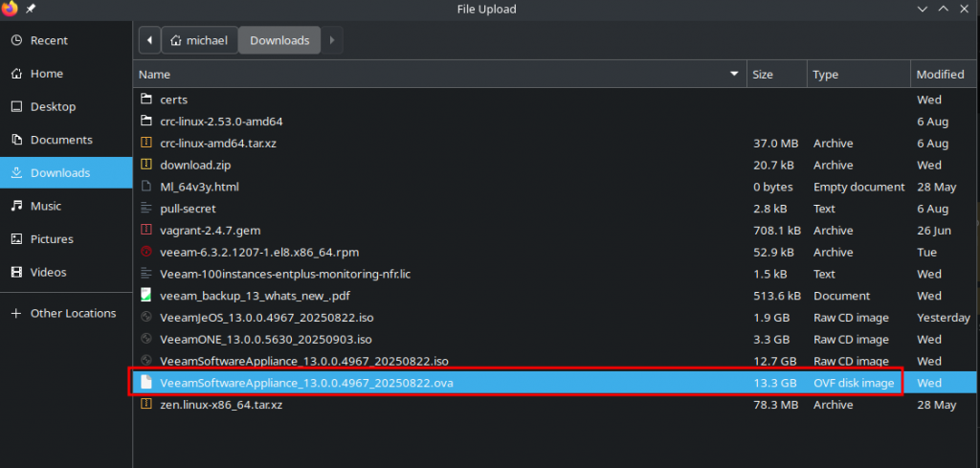Image resolution: width=980 pixels, height=468 pixels.
Task: Click the Firefox logo icon in title bar
Action: 10,10
